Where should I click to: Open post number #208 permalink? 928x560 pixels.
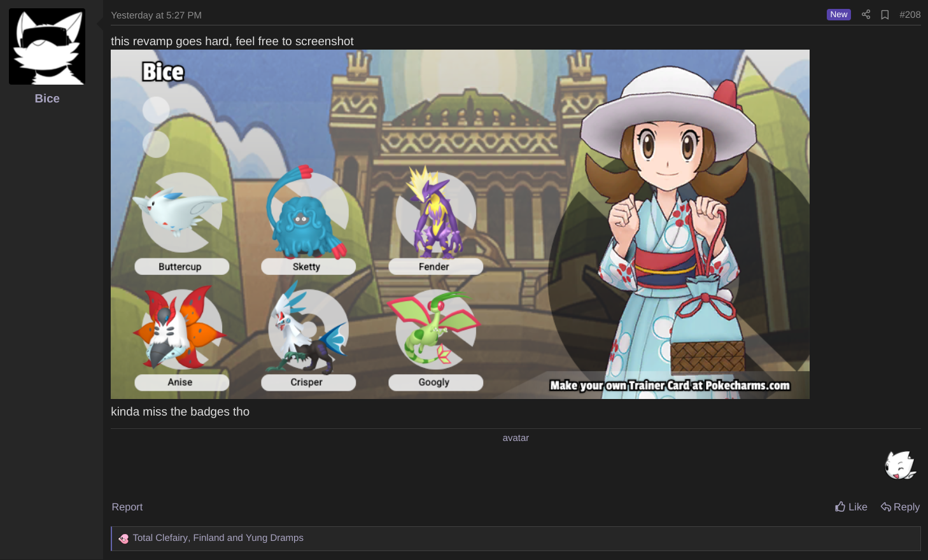click(910, 15)
